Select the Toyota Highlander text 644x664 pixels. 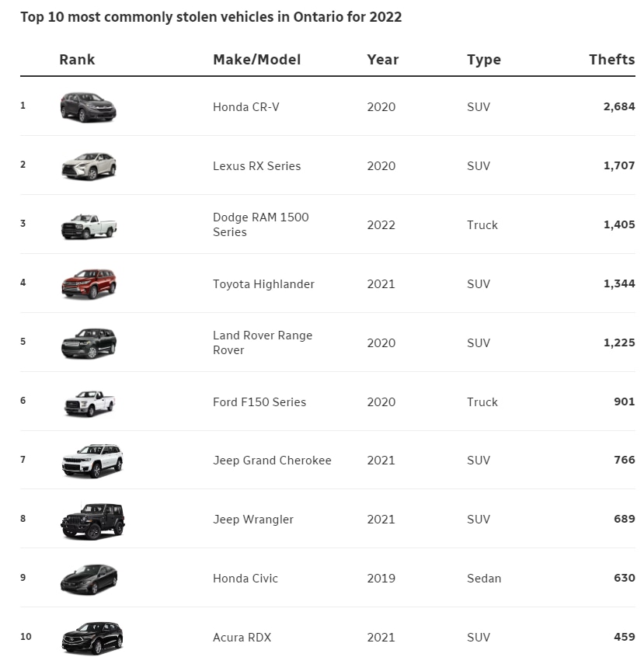[x=263, y=284]
